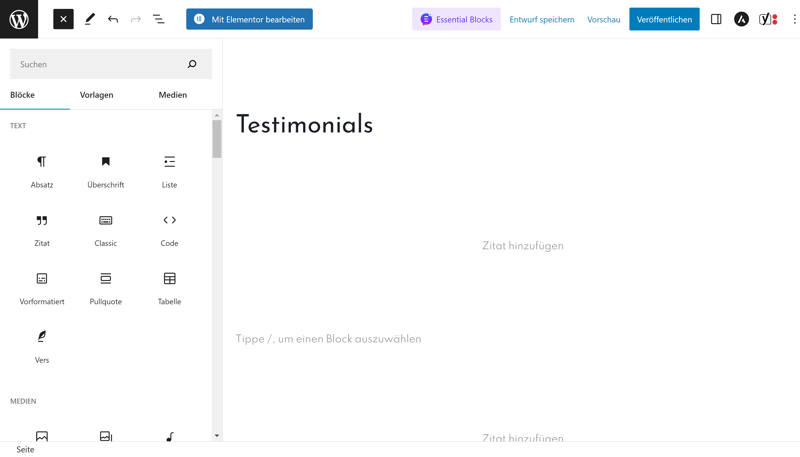Insert a Tabelle table block
The height and width of the screenshot is (457, 800).
(x=169, y=289)
